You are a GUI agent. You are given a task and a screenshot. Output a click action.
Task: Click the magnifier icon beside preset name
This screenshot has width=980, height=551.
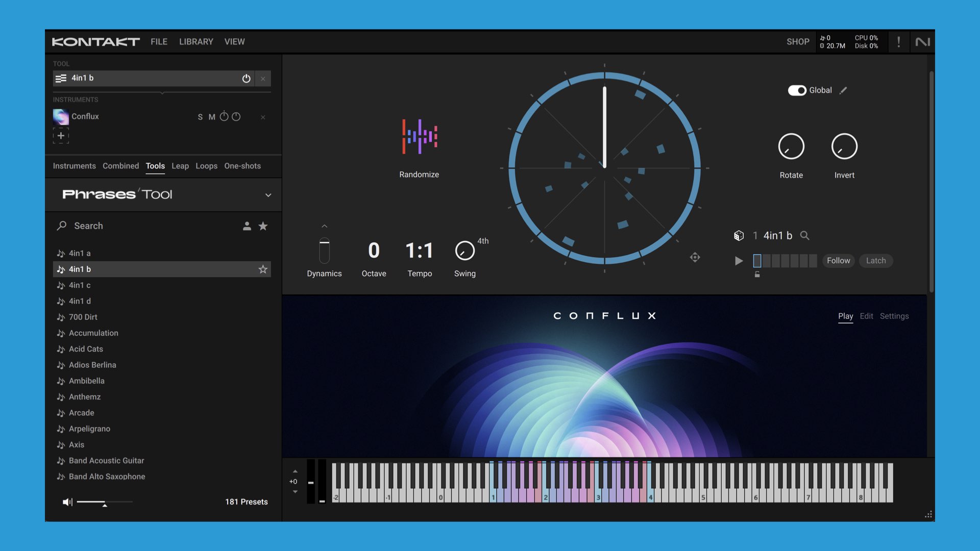tap(804, 236)
